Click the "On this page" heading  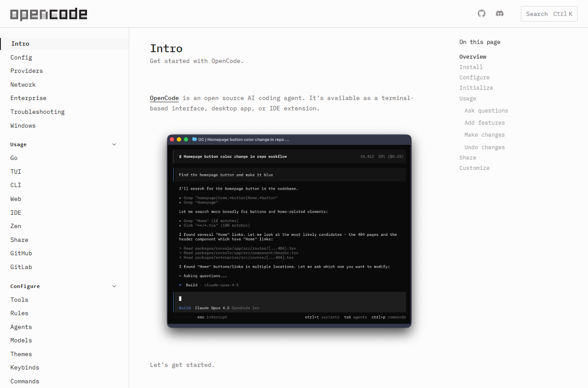pyautogui.click(x=479, y=42)
